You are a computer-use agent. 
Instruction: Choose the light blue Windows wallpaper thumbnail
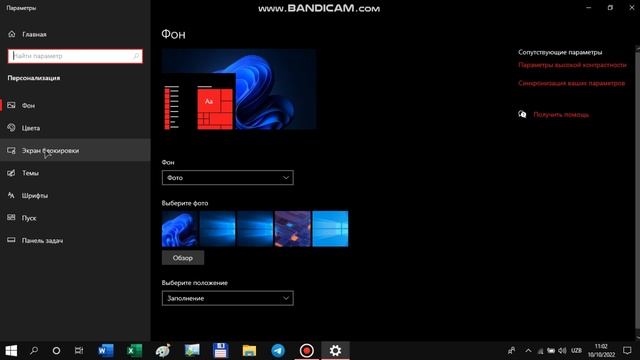coord(330,229)
